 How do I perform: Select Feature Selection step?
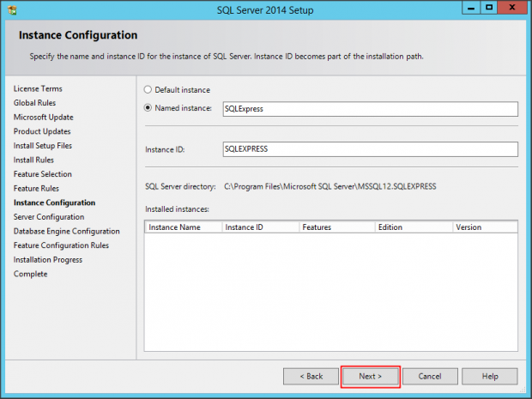pyautogui.click(x=43, y=174)
